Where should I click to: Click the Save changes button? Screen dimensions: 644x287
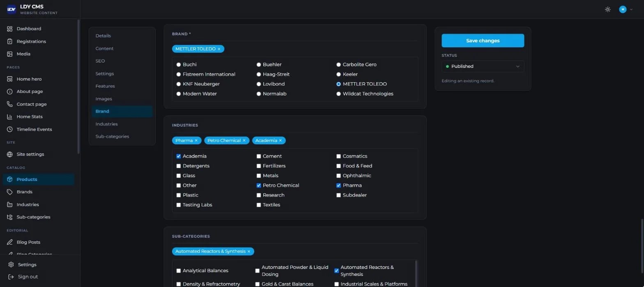click(483, 41)
